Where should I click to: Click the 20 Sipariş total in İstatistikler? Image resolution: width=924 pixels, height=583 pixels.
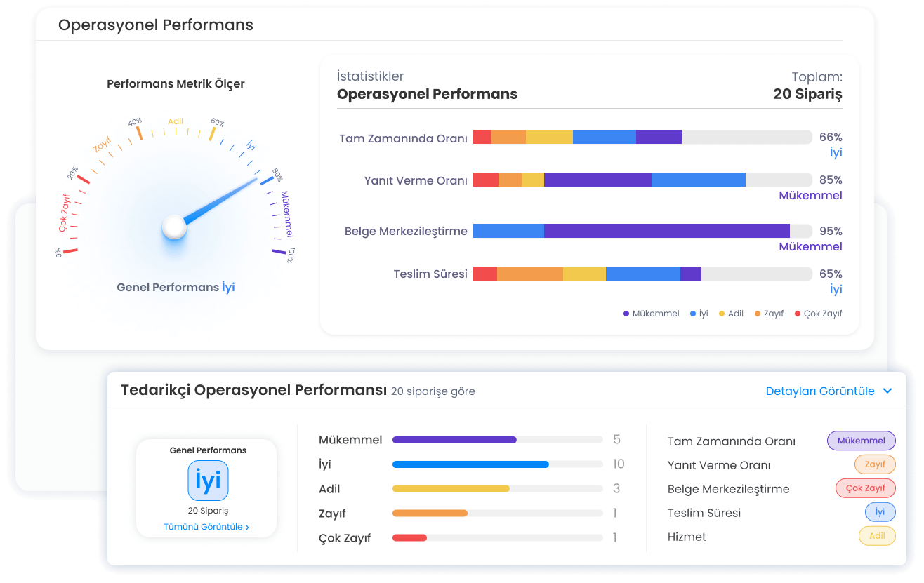pos(807,94)
